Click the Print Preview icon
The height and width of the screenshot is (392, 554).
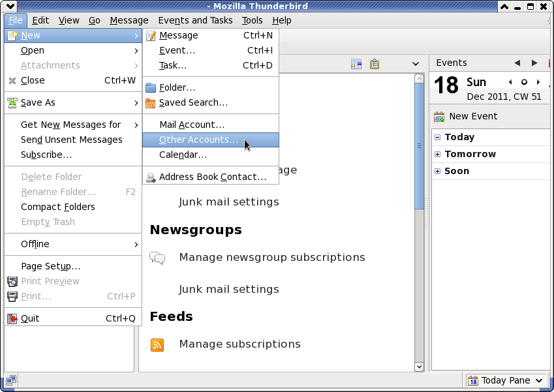coord(12,282)
